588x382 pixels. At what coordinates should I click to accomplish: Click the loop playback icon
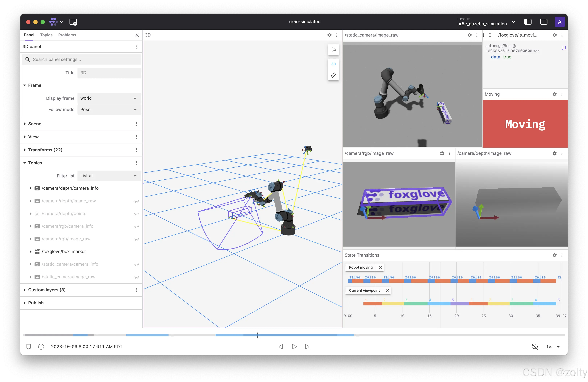tap(534, 347)
